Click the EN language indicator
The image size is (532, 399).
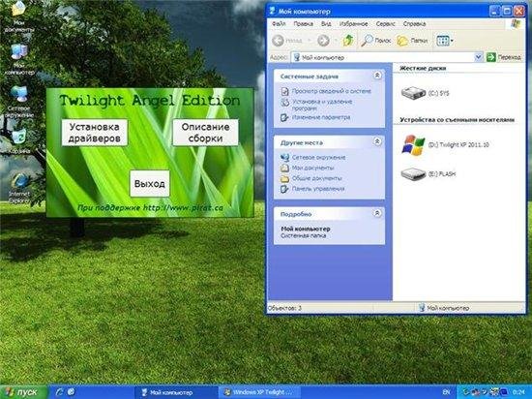pyautogui.click(x=446, y=392)
